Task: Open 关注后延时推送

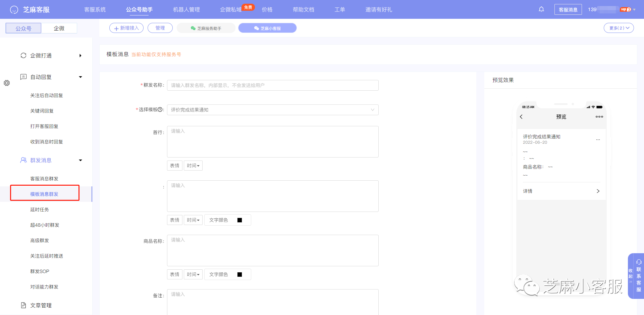Action: (47, 256)
